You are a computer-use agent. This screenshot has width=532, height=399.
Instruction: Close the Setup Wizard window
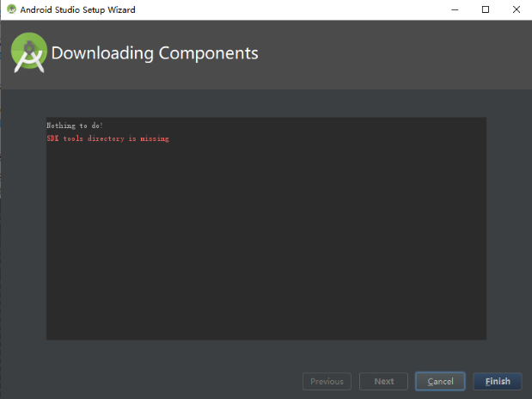(517, 9)
